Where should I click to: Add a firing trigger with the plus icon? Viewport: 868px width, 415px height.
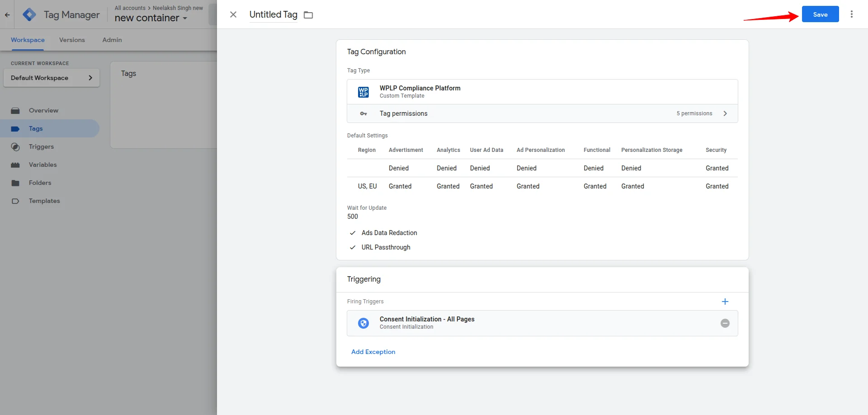[725, 302]
